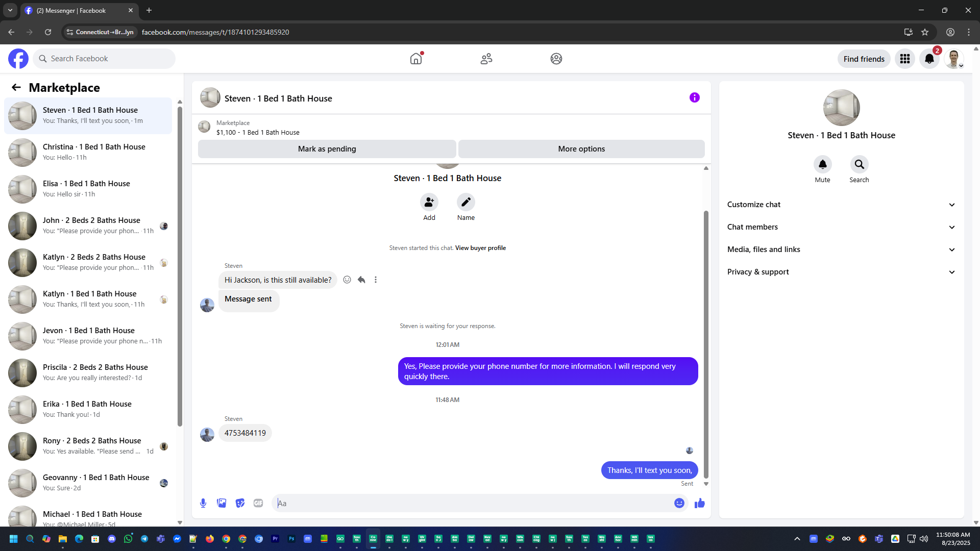
Task: Go to Facebook Home tab
Action: pyautogui.click(x=416, y=59)
